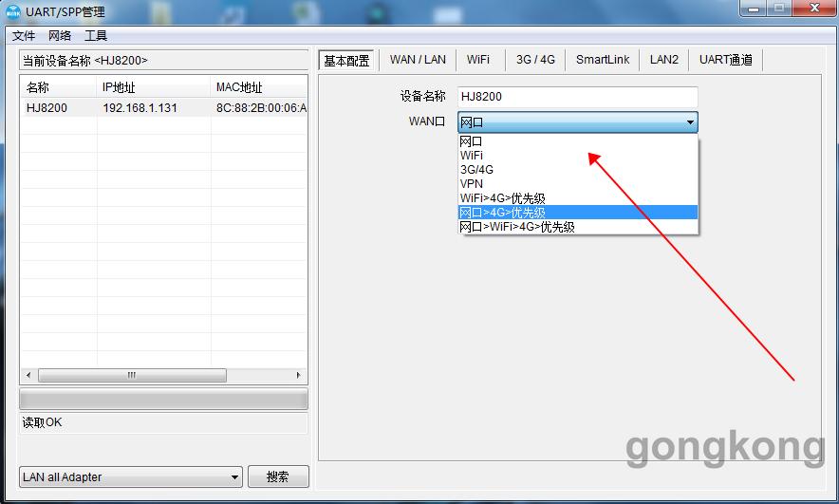Switch to the SmartLink tab

pyautogui.click(x=603, y=60)
